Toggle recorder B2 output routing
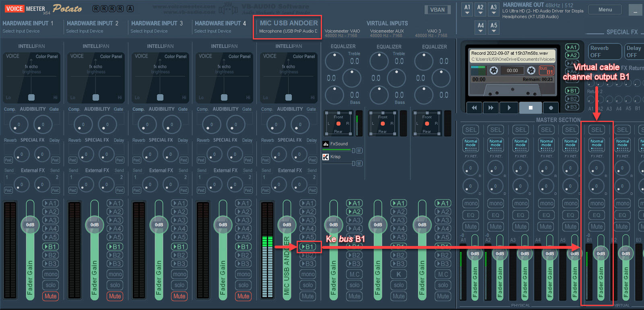This screenshot has height=310, width=644. 572,99
